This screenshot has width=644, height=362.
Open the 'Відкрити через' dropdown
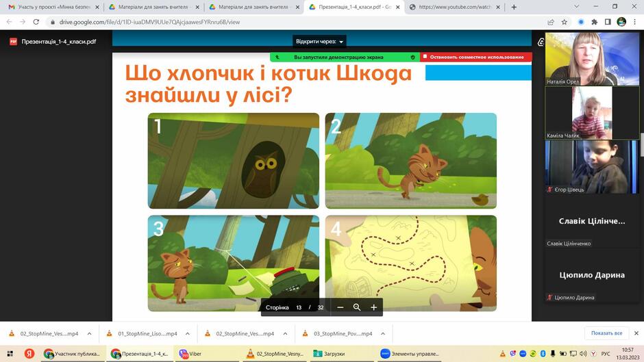(319, 42)
